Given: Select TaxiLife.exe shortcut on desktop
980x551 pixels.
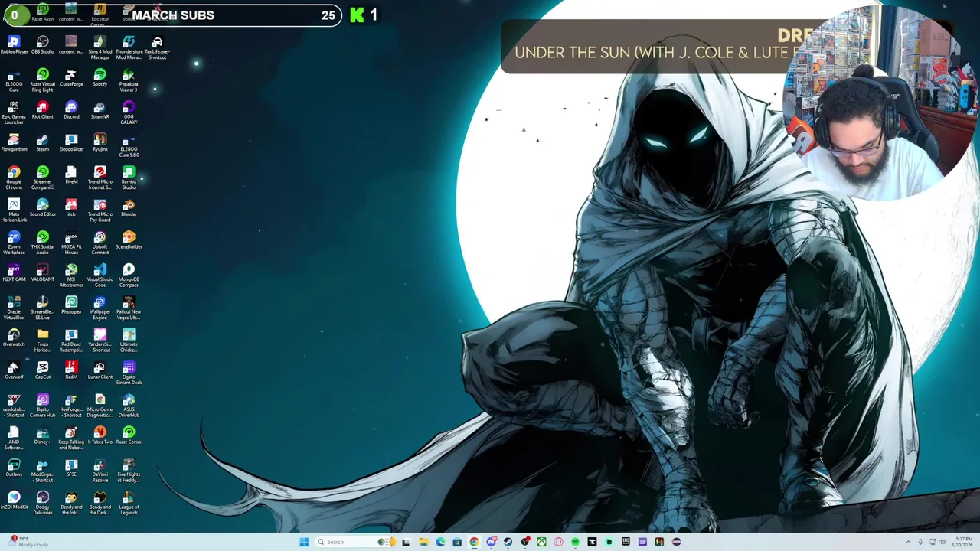Looking at the screenshot, I should pyautogui.click(x=157, y=47).
